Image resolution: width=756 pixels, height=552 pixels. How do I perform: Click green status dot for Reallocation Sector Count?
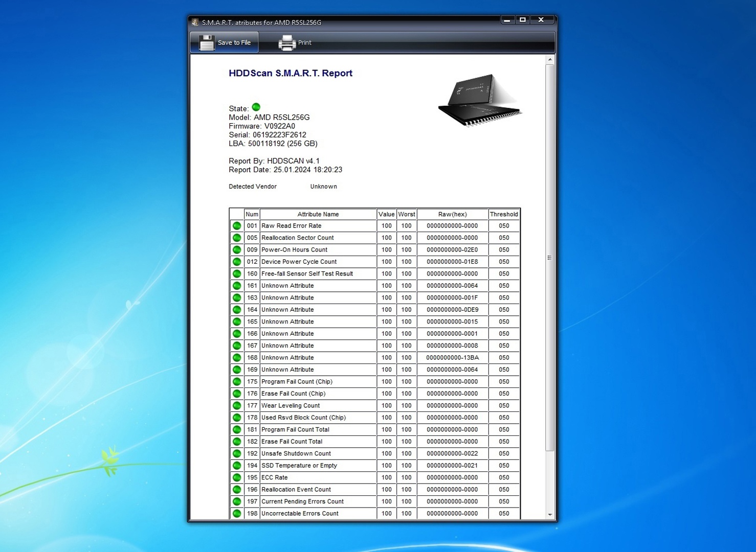pyautogui.click(x=237, y=238)
